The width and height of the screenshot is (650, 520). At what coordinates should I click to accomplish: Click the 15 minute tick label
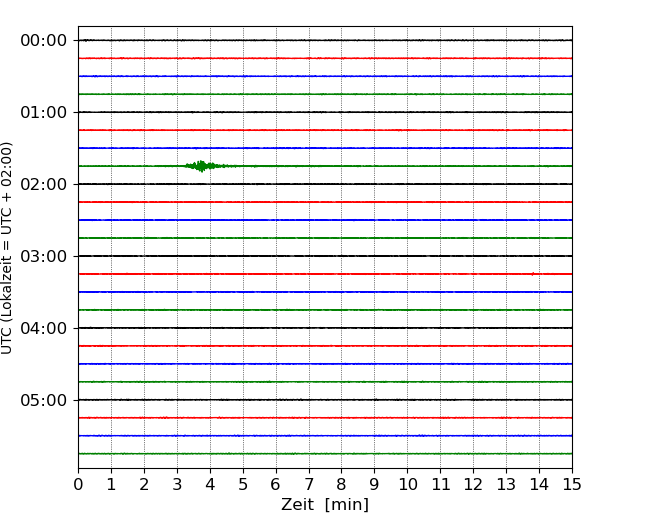coord(572,485)
